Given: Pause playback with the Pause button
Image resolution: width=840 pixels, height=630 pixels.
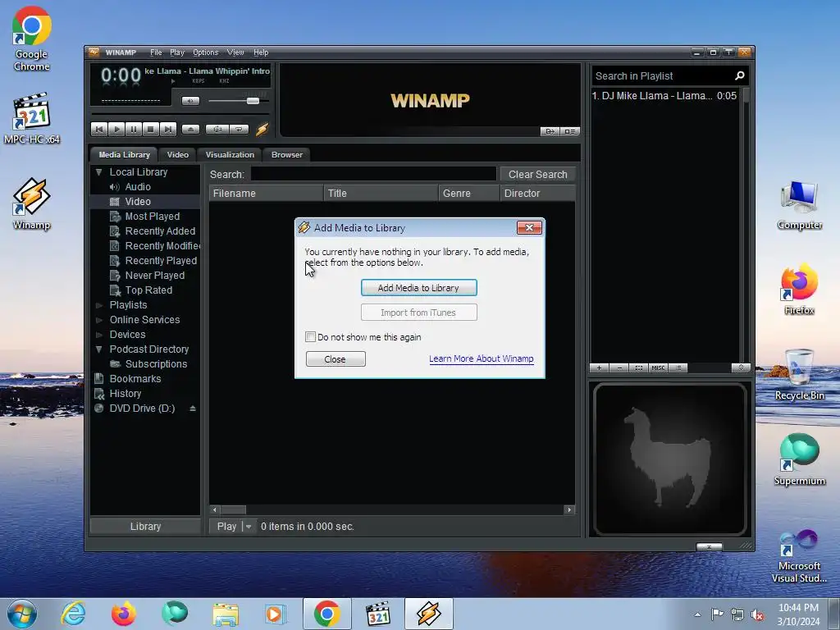Looking at the screenshot, I should (134, 129).
